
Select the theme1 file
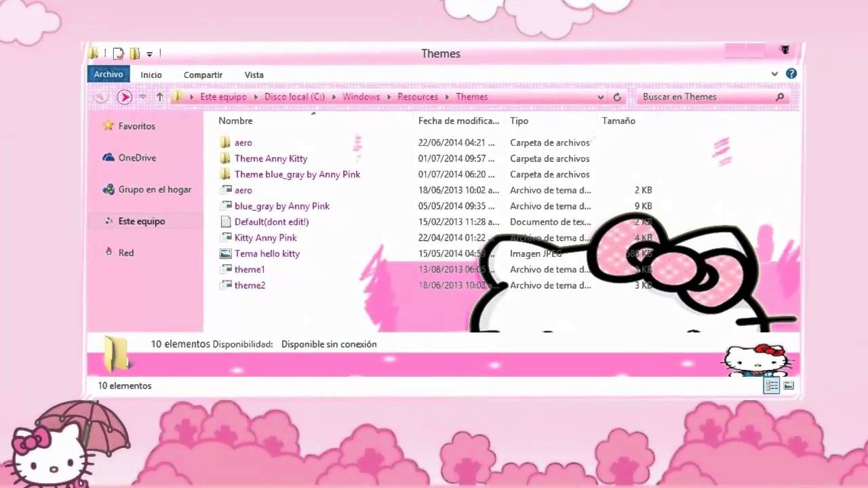(250, 269)
